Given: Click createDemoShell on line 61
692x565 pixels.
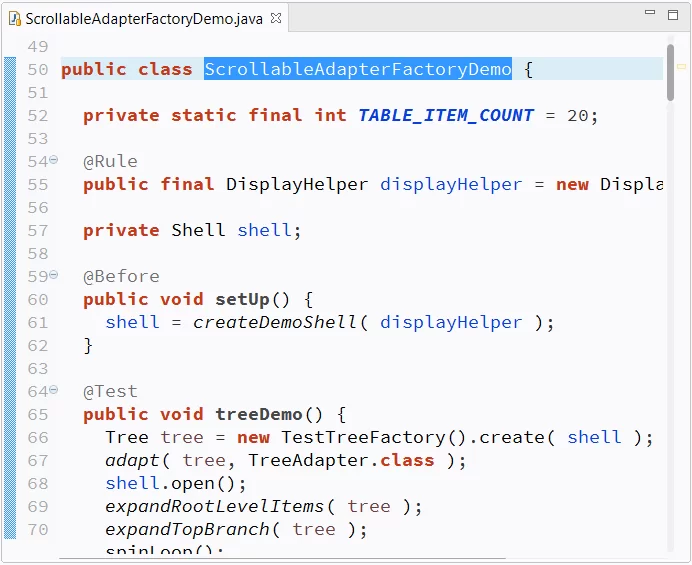Looking at the screenshot, I should (275, 323).
